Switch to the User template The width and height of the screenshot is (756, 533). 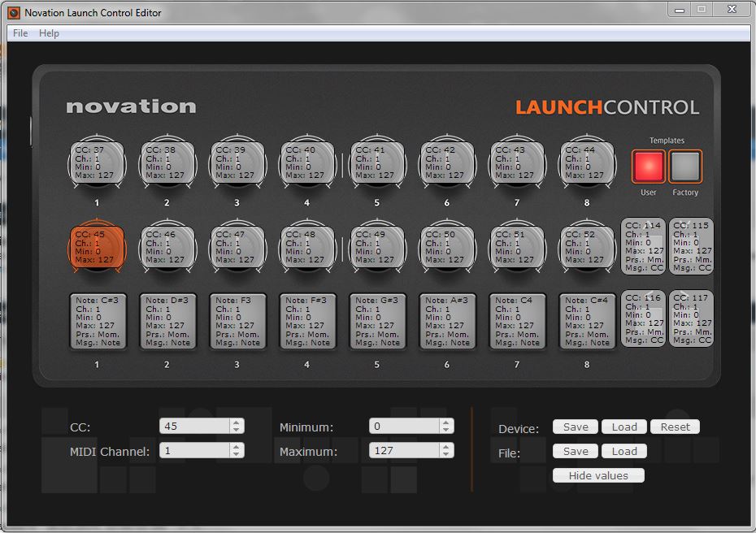649,167
